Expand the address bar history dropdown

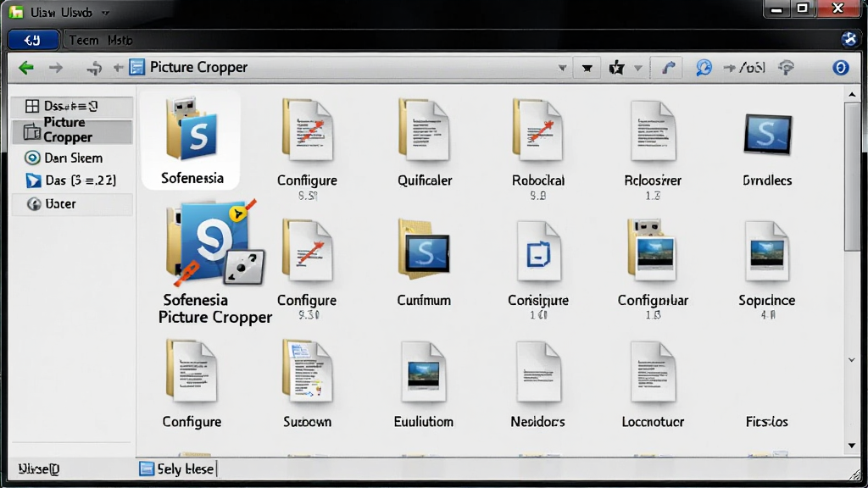pos(562,68)
